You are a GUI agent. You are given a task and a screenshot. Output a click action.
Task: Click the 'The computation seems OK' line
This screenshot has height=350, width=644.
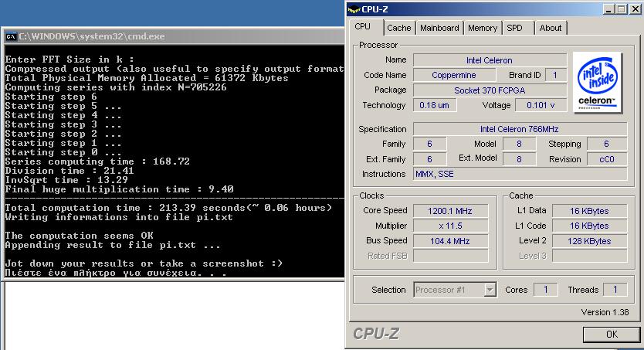click(x=80, y=236)
